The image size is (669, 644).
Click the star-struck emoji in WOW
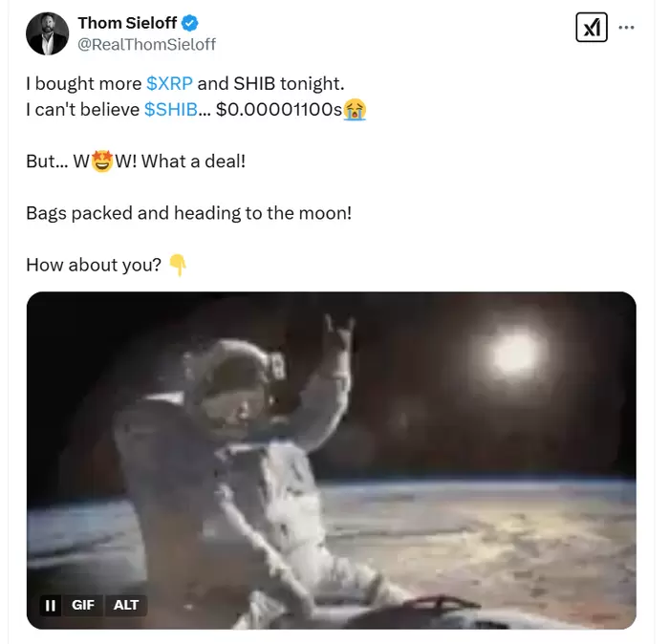102,161
